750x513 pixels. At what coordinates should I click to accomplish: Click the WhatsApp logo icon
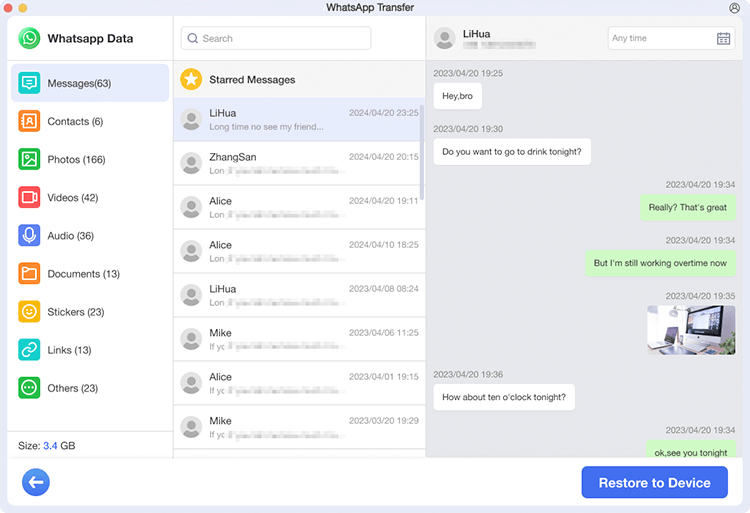point(29,38)
